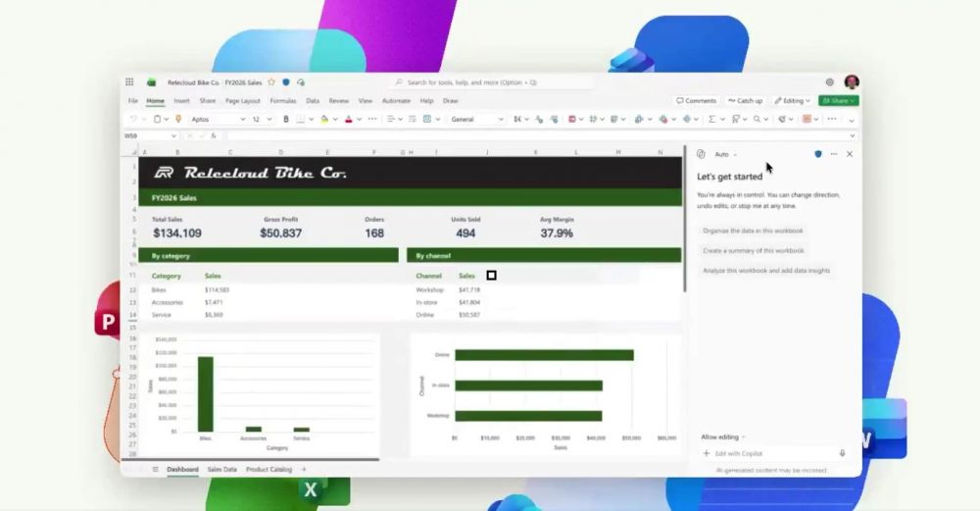Click the Copilot logo in side pane

point(702,154)
